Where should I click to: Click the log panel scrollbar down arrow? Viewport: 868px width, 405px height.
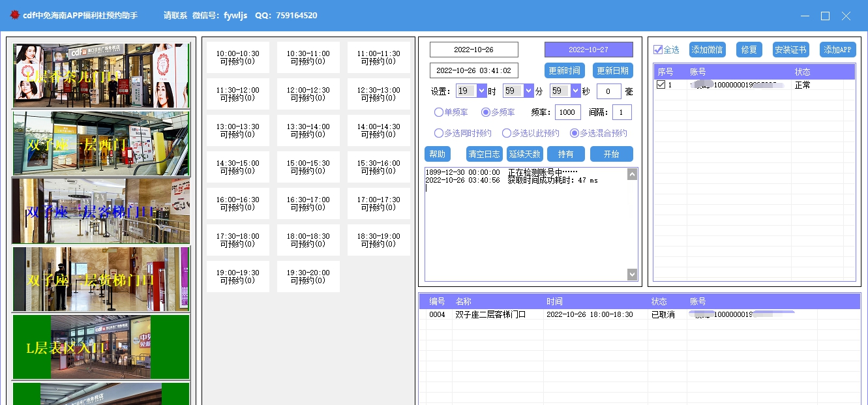pos(632,274)
